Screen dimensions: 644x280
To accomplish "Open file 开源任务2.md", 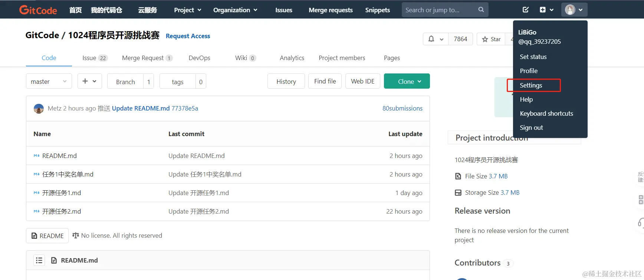I will point(62,211).
